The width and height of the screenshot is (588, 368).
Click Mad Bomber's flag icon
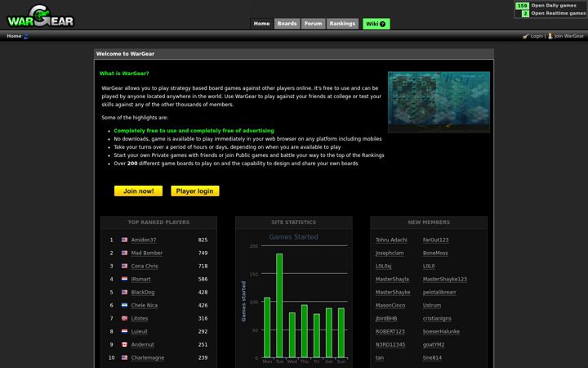point(124,253)
